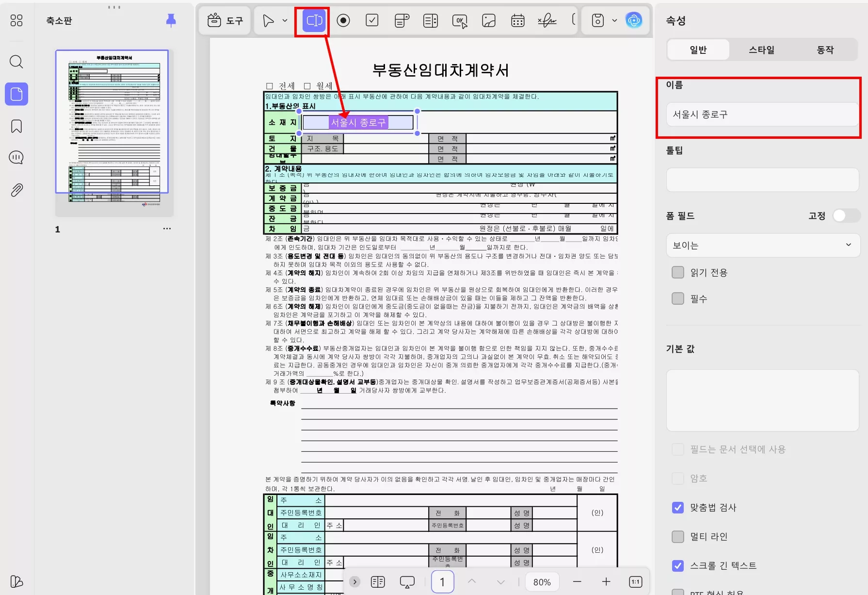Select the checkbox form tool
Viewport: 868px width, 595px height.
coord(372,20)
